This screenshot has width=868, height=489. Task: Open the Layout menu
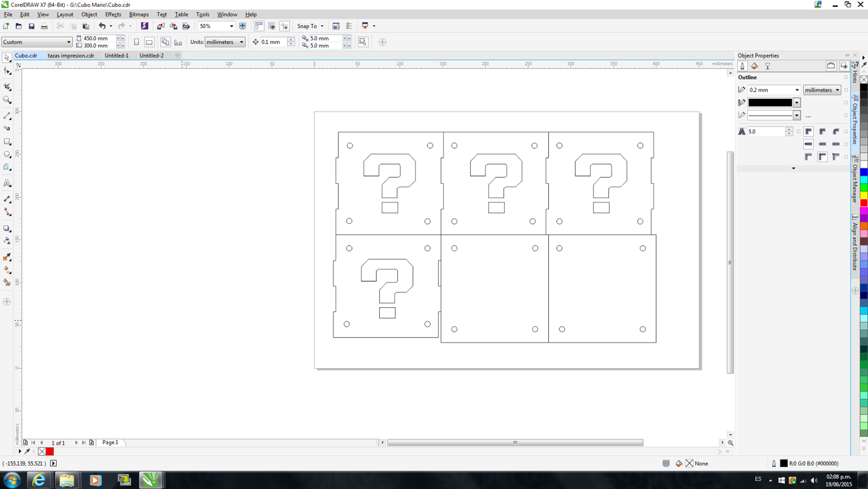(65, 14)
